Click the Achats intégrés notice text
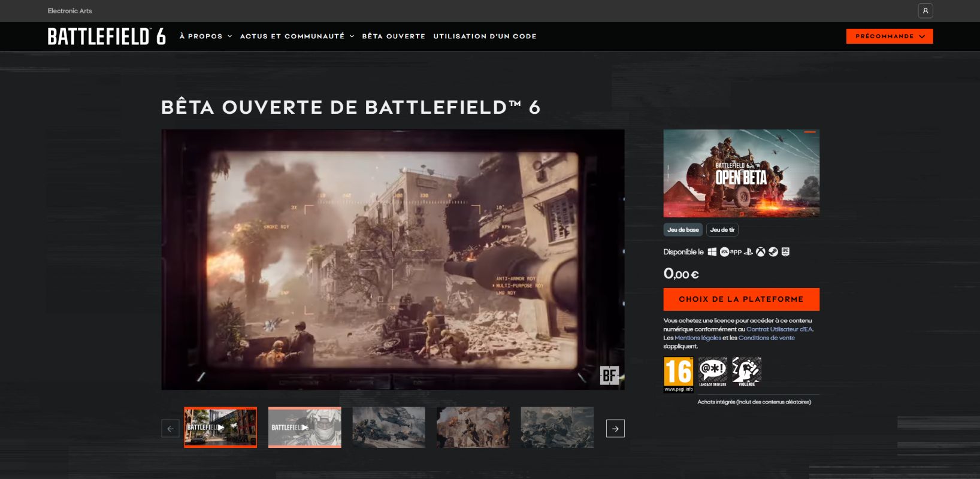The width and height of the screenshot is (980, 479). 754,402
